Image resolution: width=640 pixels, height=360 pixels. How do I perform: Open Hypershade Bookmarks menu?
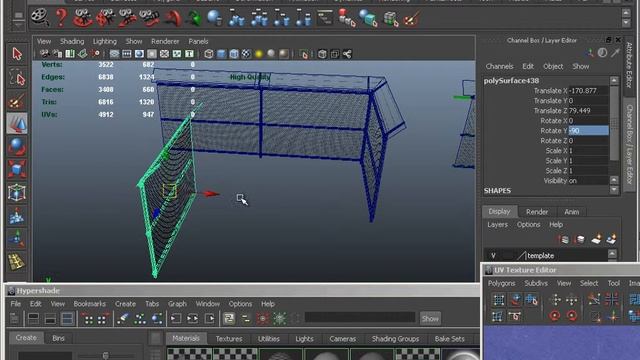click(x=89, y=304)
